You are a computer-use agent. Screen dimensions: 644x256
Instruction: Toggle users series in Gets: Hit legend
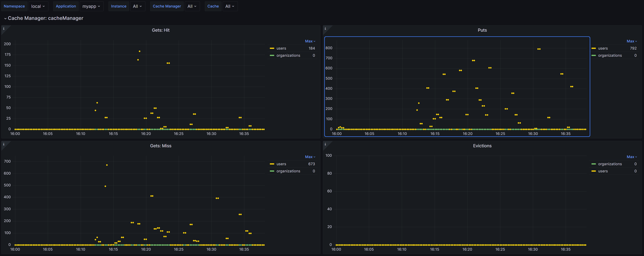pos(281,48)
